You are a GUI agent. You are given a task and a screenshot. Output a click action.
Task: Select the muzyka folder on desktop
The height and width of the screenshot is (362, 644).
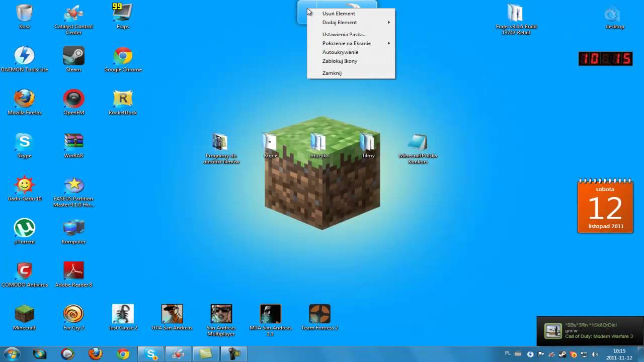(x=319, y=146)
